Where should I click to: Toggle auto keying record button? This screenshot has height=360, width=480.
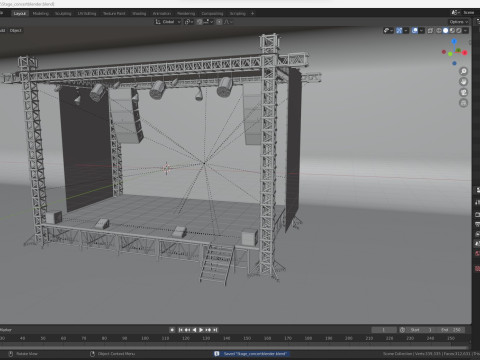[x=172, y=330]
